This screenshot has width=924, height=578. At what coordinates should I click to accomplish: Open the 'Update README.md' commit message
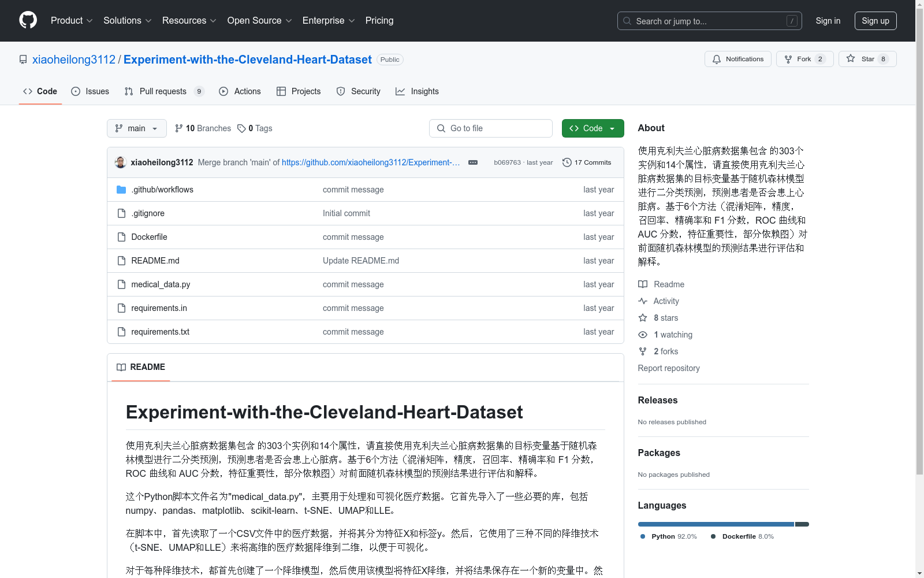[361, 261]
